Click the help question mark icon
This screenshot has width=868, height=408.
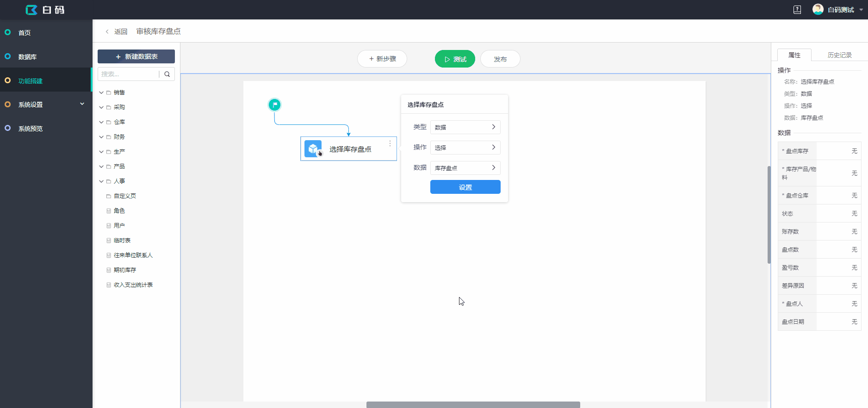[797, 10]
